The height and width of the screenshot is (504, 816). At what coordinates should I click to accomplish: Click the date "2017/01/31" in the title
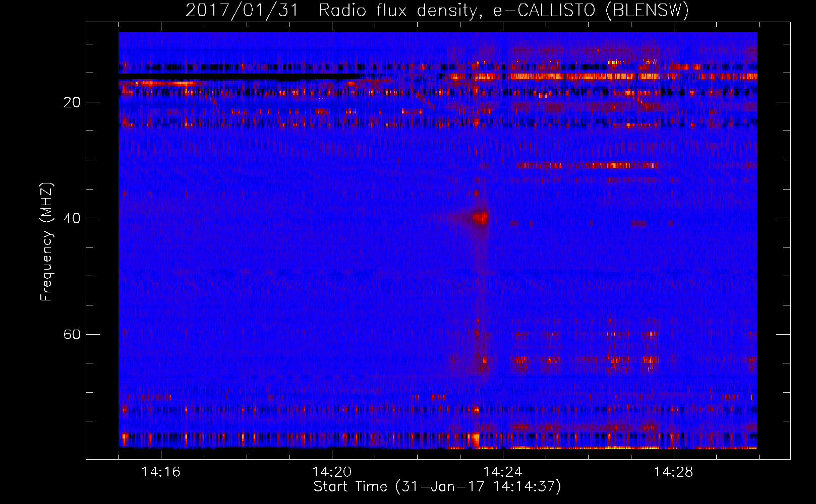[x=243, y=10]
